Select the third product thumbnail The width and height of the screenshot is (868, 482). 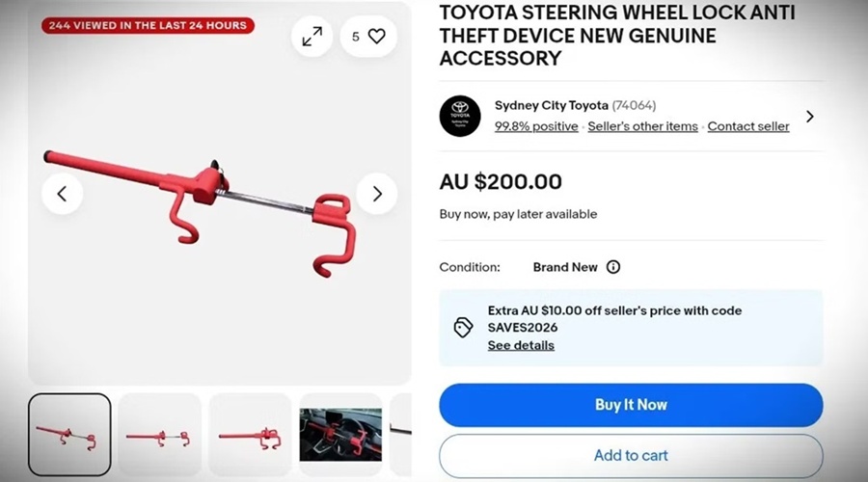tap(250, 435)
